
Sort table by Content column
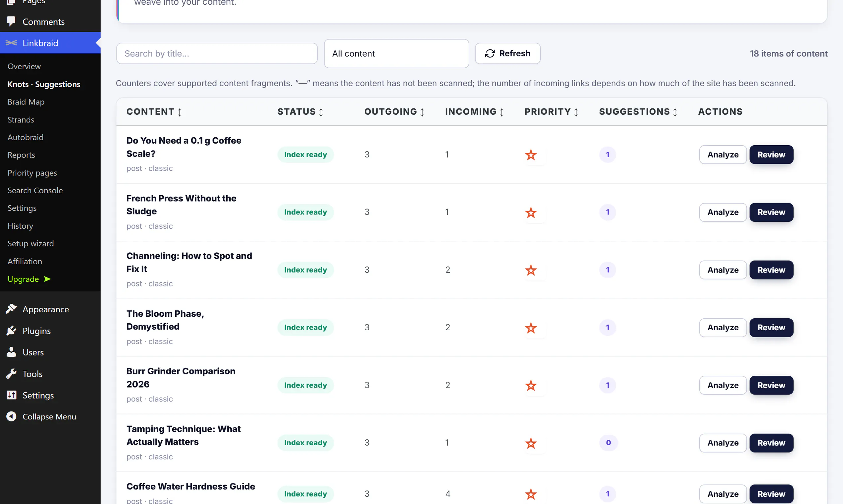click(x=154, y=112)
